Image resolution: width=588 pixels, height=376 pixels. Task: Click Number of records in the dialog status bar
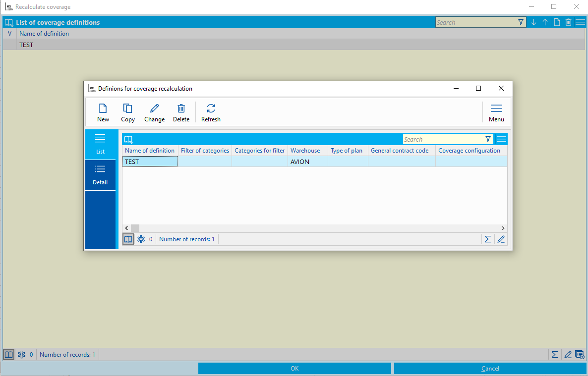coord(187,239)
